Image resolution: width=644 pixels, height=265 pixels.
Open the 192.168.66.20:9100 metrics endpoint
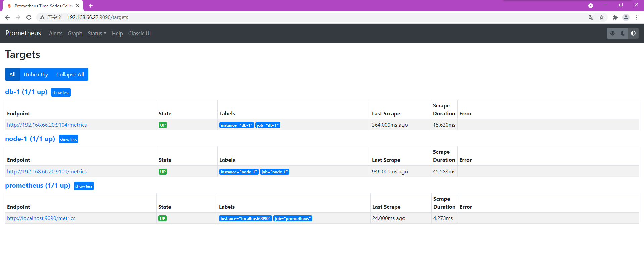[47, 171]
